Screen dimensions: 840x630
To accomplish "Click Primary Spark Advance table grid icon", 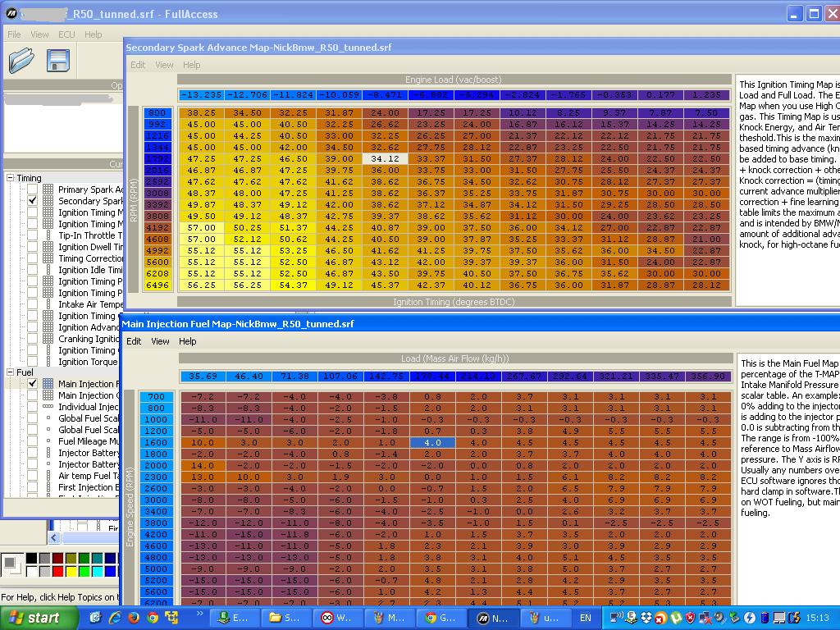I will click(x=48, y=189).
